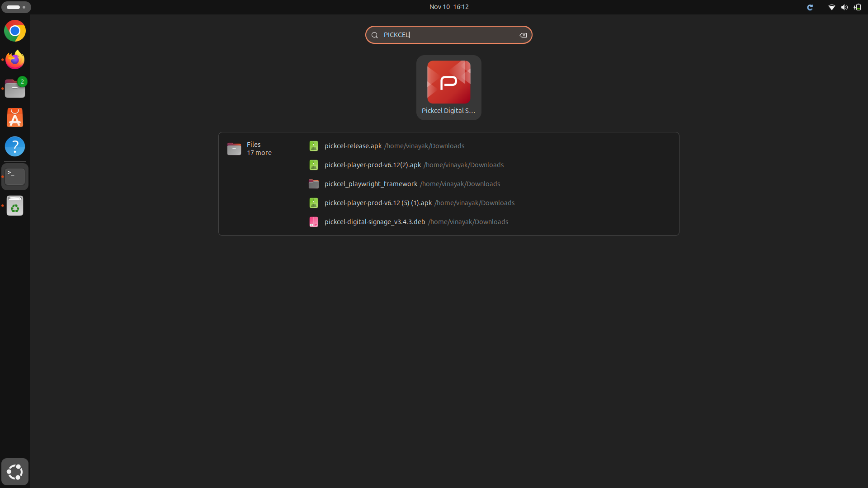Open Firefox from the dock
This screenshot has height=488, width=868.
point(15,60)
